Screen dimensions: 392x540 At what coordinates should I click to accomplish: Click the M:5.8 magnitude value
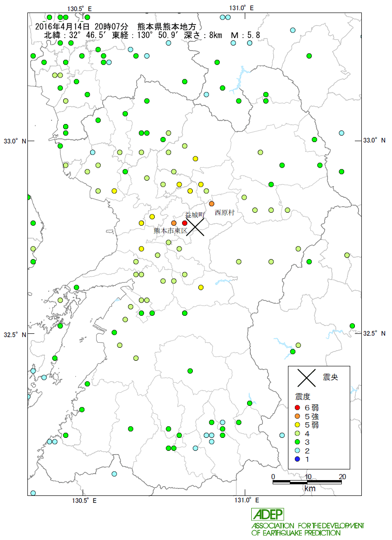pos(245,35)
